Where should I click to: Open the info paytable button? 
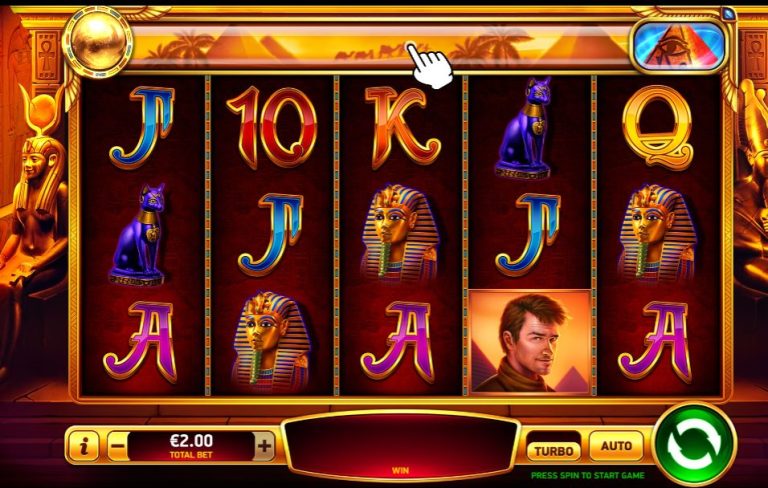pyautogui.click(x=83, y=446)
